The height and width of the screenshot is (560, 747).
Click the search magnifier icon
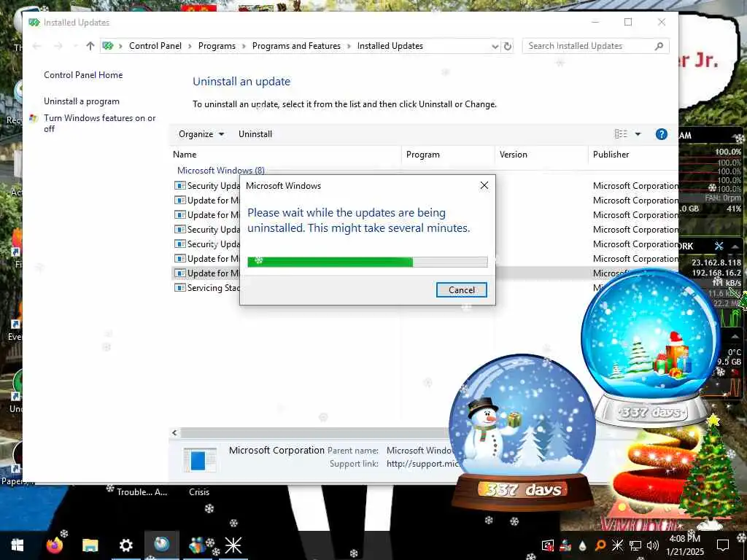659,46
